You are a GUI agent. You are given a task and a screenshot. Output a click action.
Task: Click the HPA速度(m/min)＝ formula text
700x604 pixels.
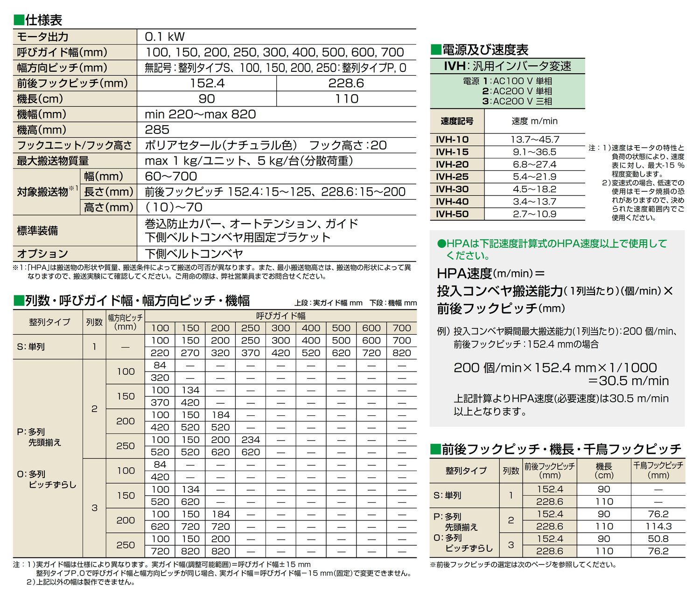pos(491,274)
